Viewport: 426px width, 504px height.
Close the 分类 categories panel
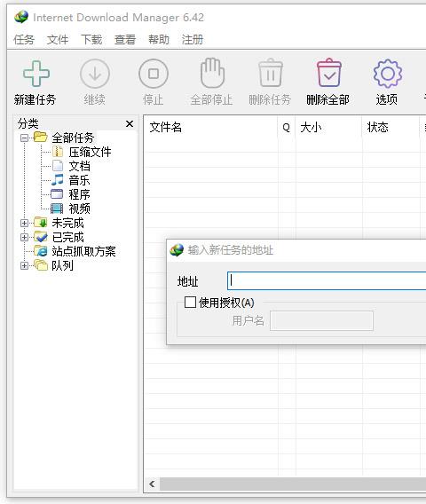[130, 123]
